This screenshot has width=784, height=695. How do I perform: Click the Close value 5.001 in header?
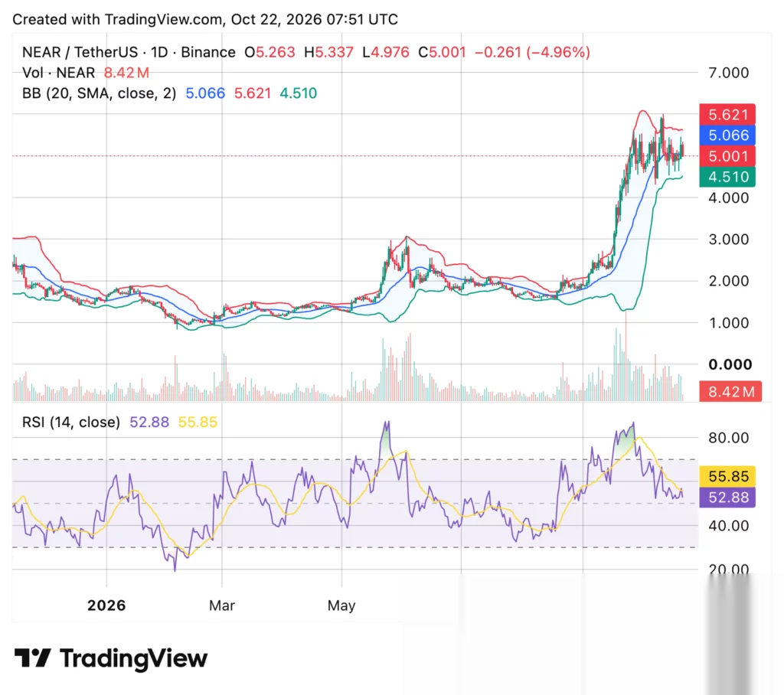click(447, 52)
